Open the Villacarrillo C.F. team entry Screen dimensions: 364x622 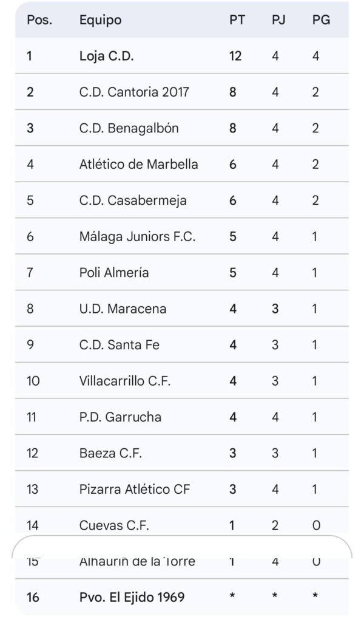click(125, 381)
